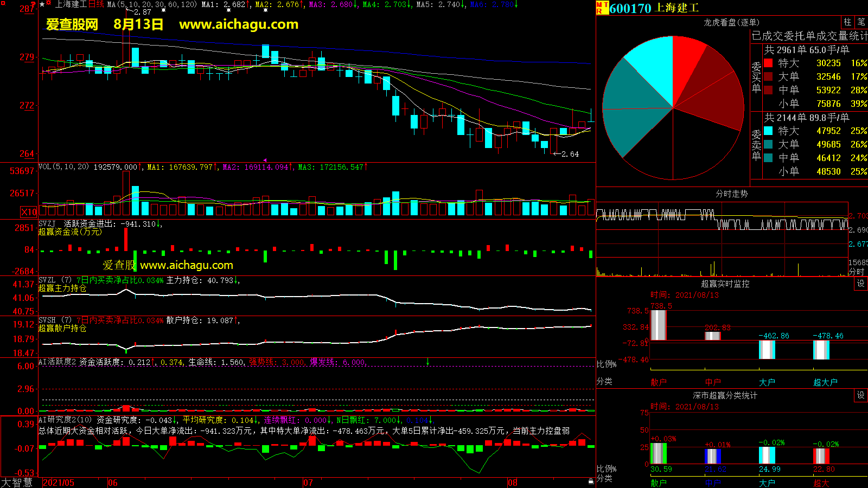Click the VOL(5,10,20) indicator label

click(x=63, y=167)
